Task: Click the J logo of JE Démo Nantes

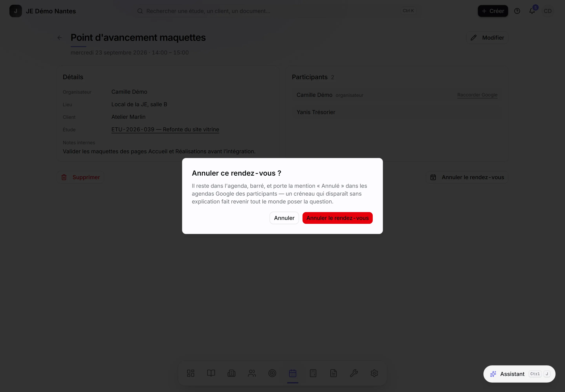Action: point(15,11)
